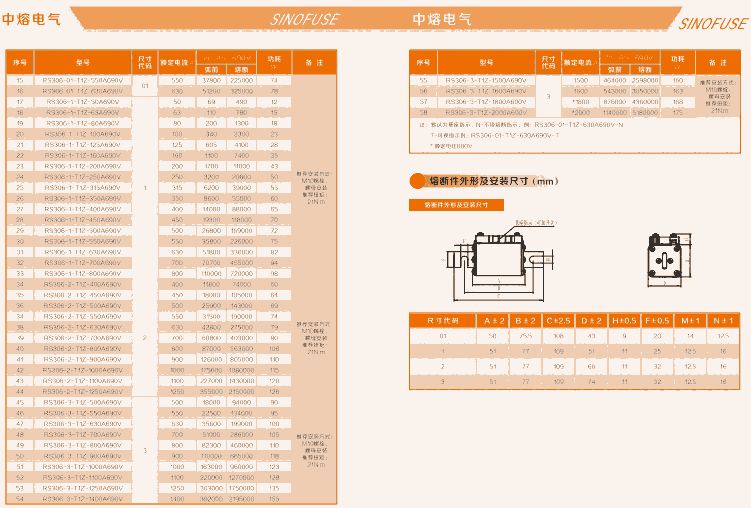Click the orange 熔断件外形及安装尺寸 label tag
The width and height of the screenshot is (751, 508).
tap(456, 205)
